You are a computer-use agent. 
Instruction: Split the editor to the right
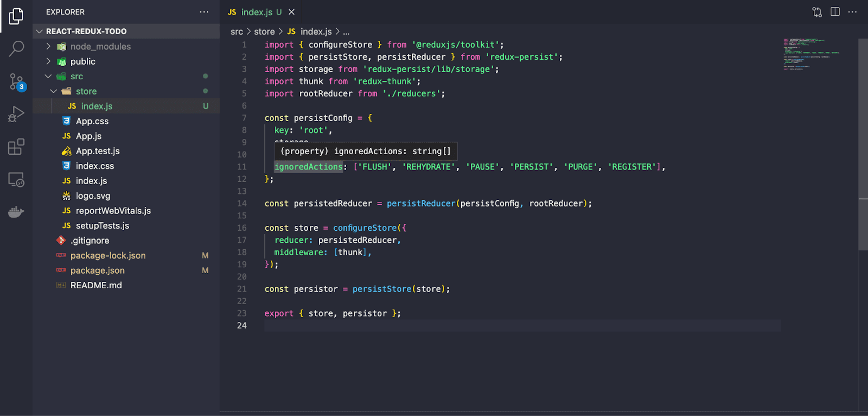(x=835, y=12)
